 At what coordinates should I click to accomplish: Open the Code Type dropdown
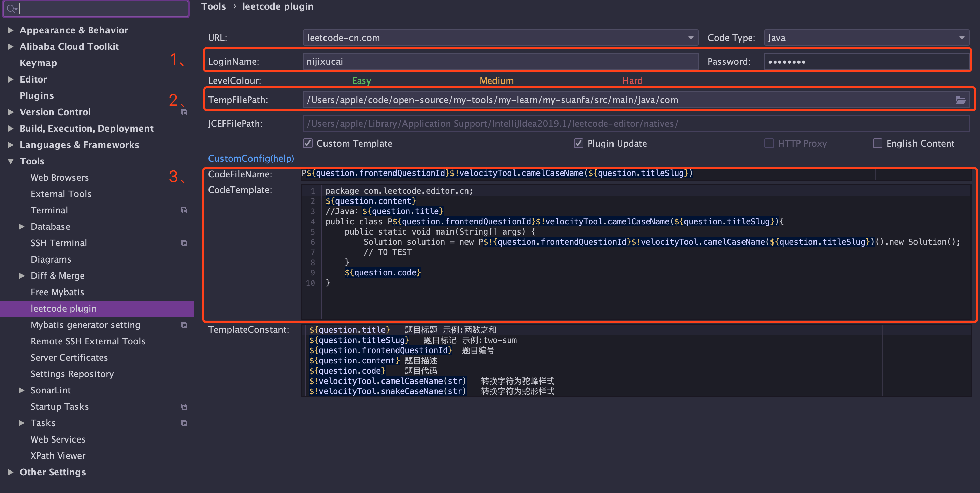[961, 38]
